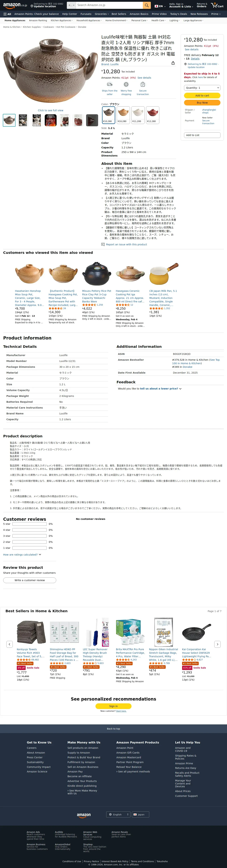
Task: Click the search input field
Action: (x=109, y=5)
